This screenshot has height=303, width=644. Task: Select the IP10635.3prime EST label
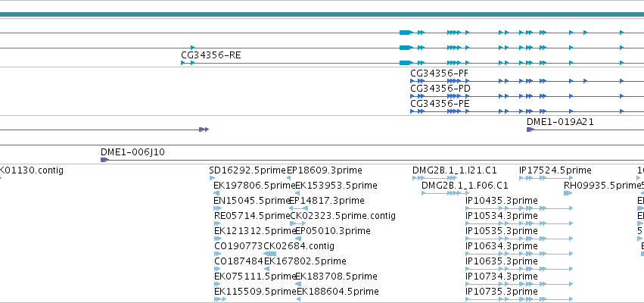(502, 262)
